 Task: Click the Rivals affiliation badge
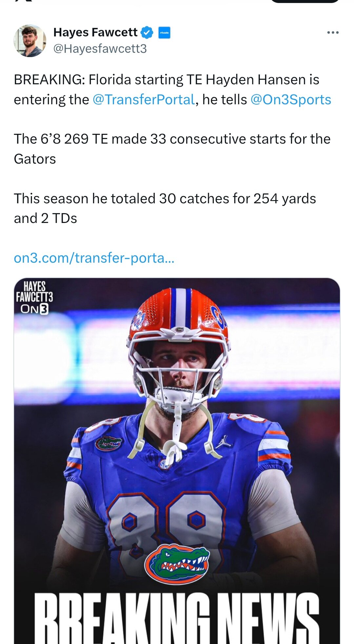point(164,32)
